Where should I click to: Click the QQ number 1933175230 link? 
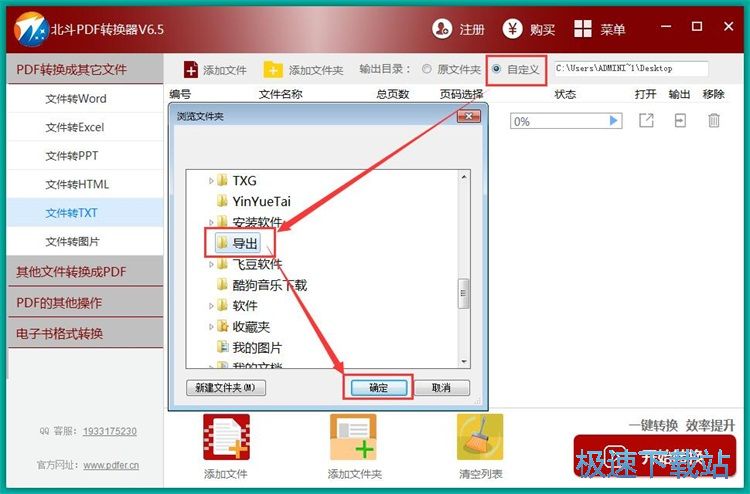click(x=110, y=431)
